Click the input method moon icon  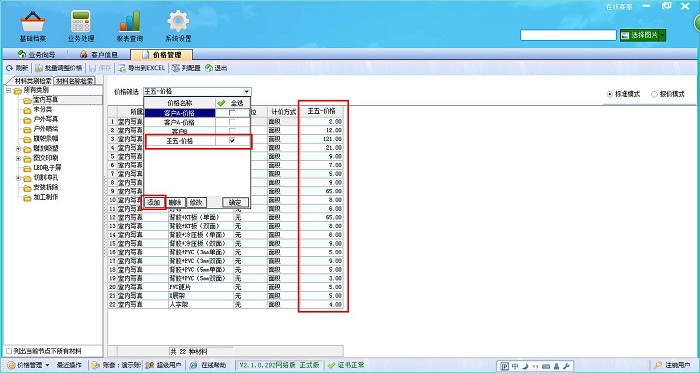pos(526,366)
